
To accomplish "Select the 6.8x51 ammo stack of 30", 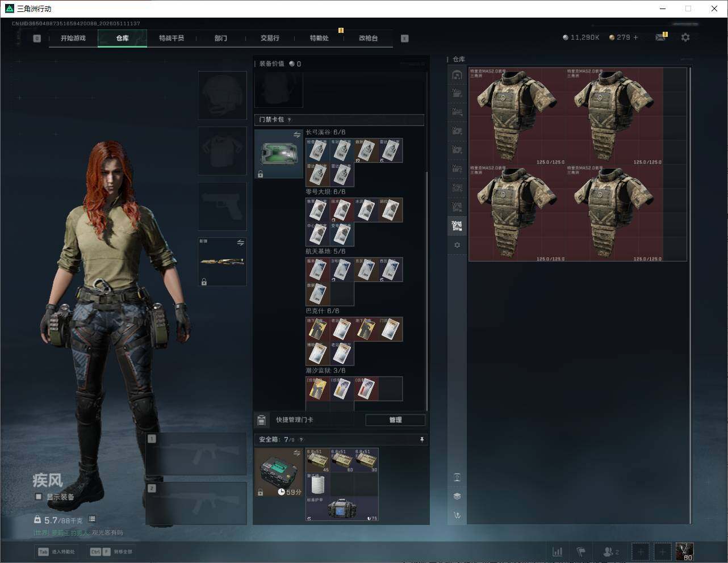I will [366, 460].
